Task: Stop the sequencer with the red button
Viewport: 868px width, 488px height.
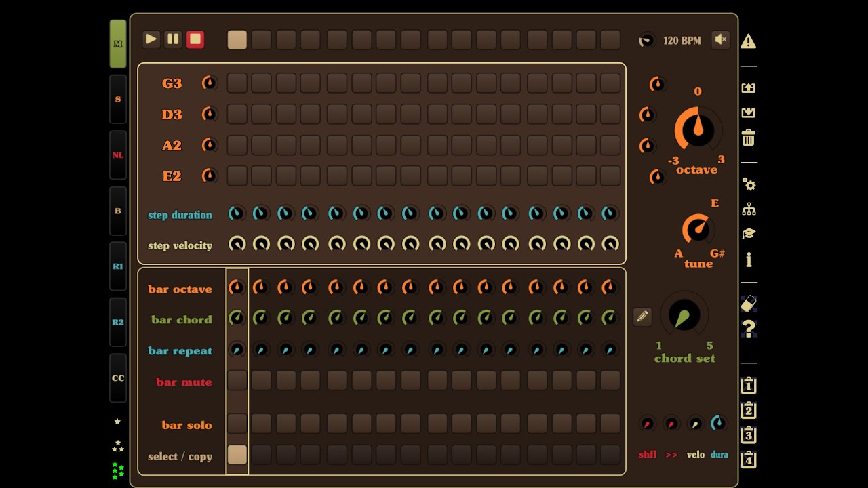Action: 195,39
